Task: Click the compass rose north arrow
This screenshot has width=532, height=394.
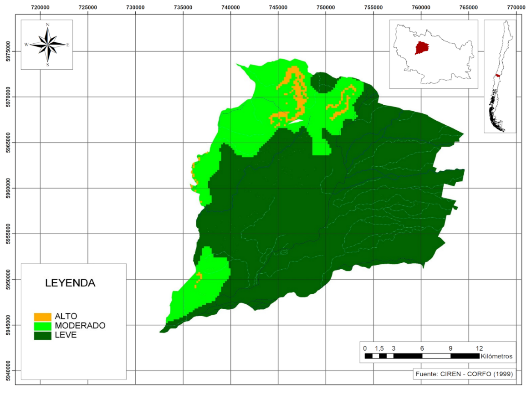Action: 47,45
